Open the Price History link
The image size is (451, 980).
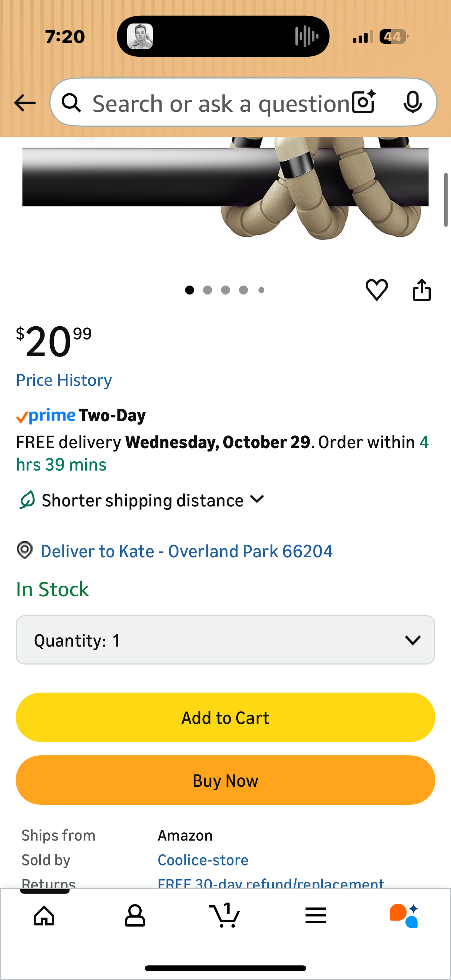click(x=64, y=379)
